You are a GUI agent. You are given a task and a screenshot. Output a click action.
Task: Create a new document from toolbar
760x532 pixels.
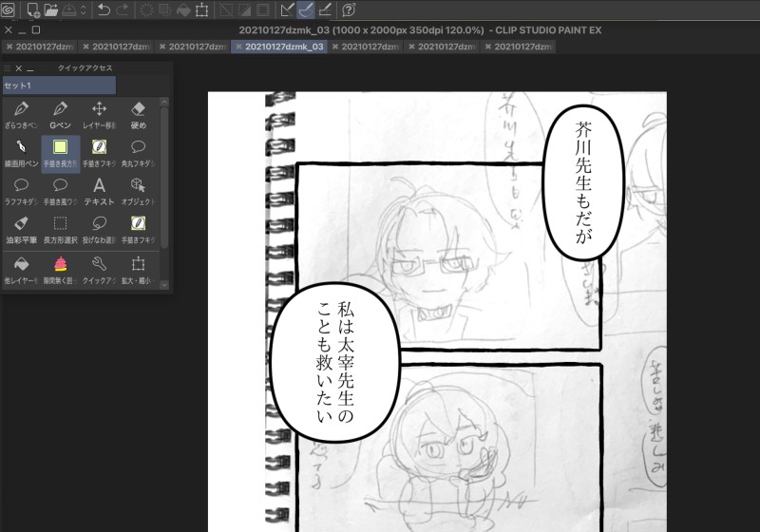pyautogui.click(x=32, y=9)
